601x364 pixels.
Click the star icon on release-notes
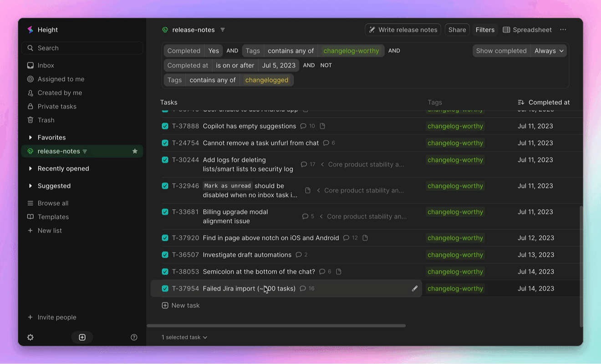135,151
